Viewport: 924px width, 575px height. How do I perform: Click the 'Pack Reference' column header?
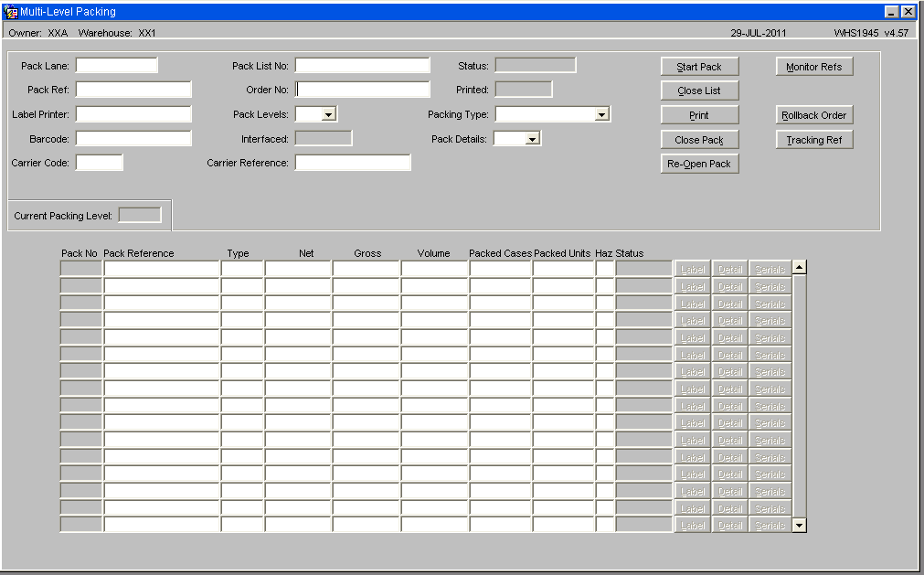[139, 253]
